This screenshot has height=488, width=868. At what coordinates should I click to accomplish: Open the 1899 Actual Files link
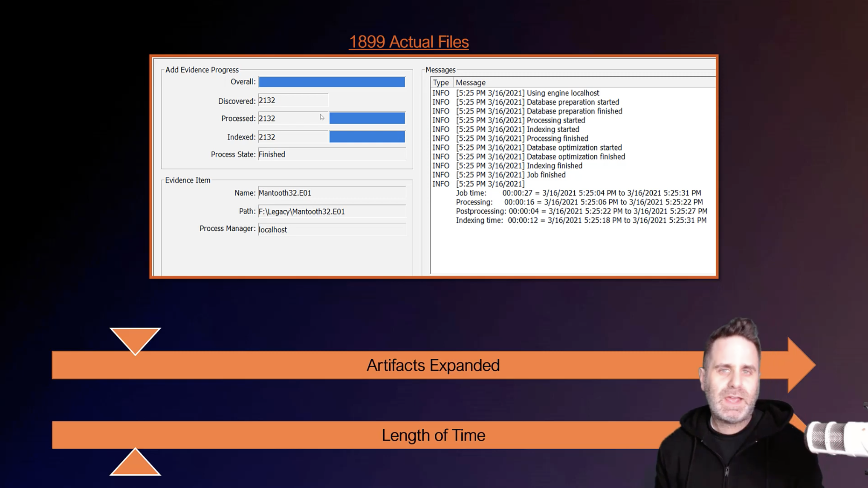pos(408,41)
